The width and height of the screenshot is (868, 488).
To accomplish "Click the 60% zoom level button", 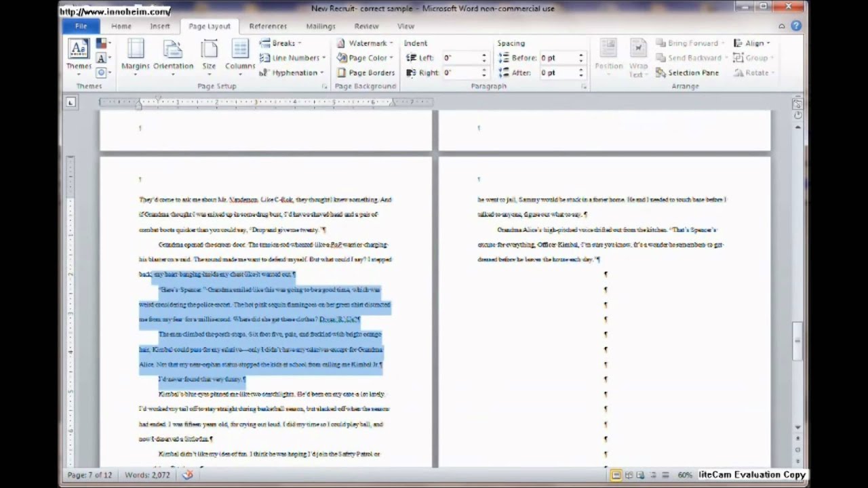I will pos(684,475).
